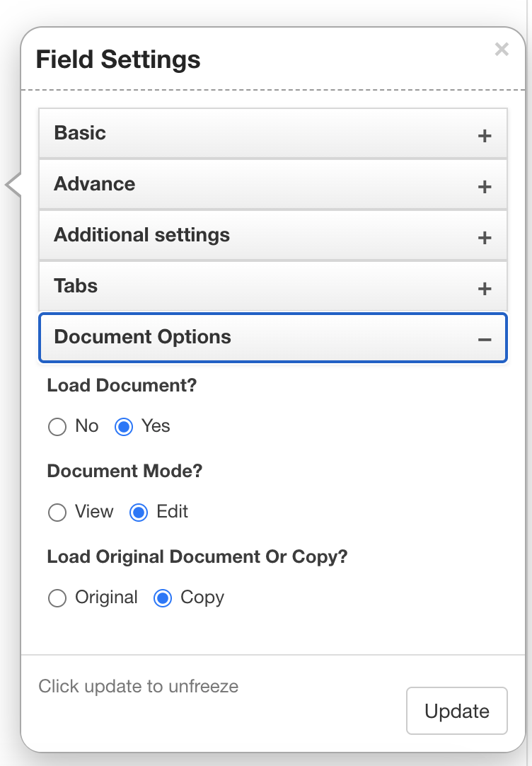Expand the Tabs section
The height and width of the screenshot is (766, 532).
(x=273, y=286)
